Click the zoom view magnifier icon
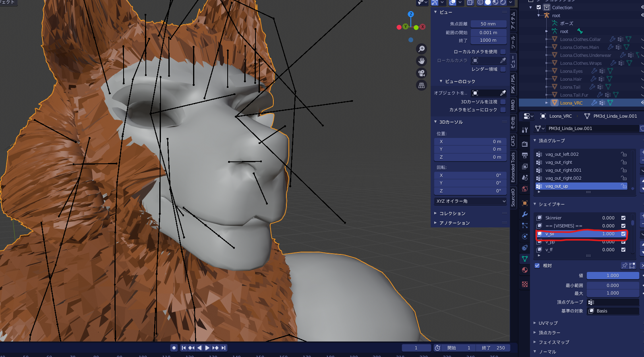This screenshot has width=644, height=357. [422, 49]
